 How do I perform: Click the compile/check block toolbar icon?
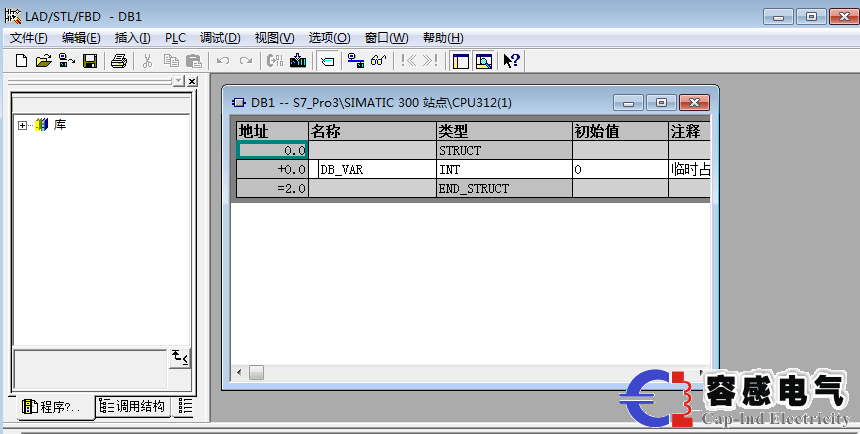[275, 61]
